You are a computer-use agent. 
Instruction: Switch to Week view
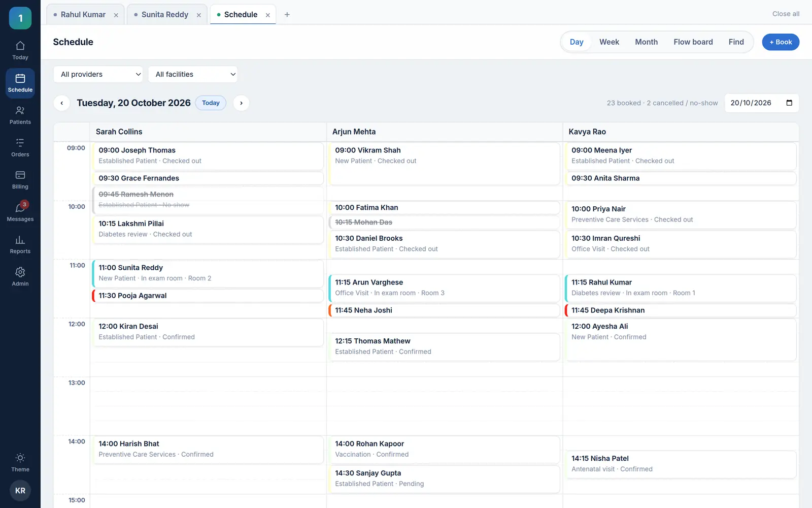(x=609, y=42)
